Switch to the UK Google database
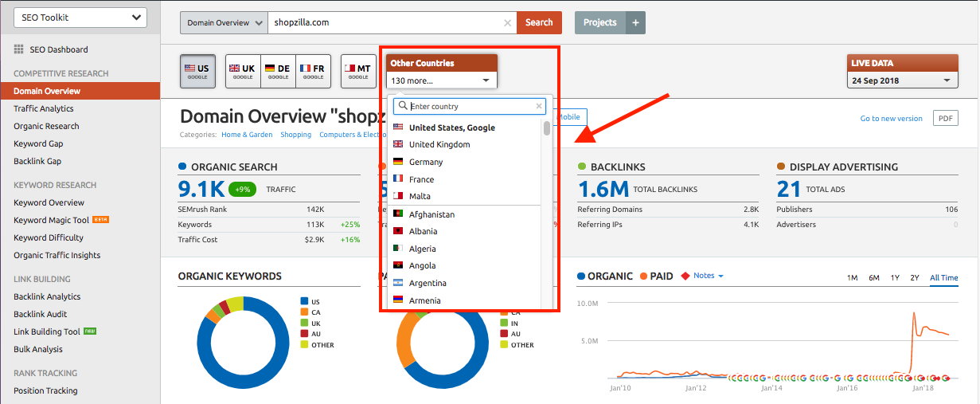Screen dimensions: 980x404 click(x=243, y=71)
